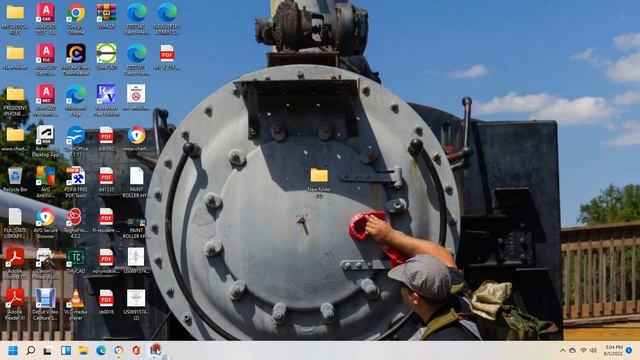This screenshot has height=360, width=640.
Task: Launch the OpenOffice shortcut
Action: coord(76,141)
